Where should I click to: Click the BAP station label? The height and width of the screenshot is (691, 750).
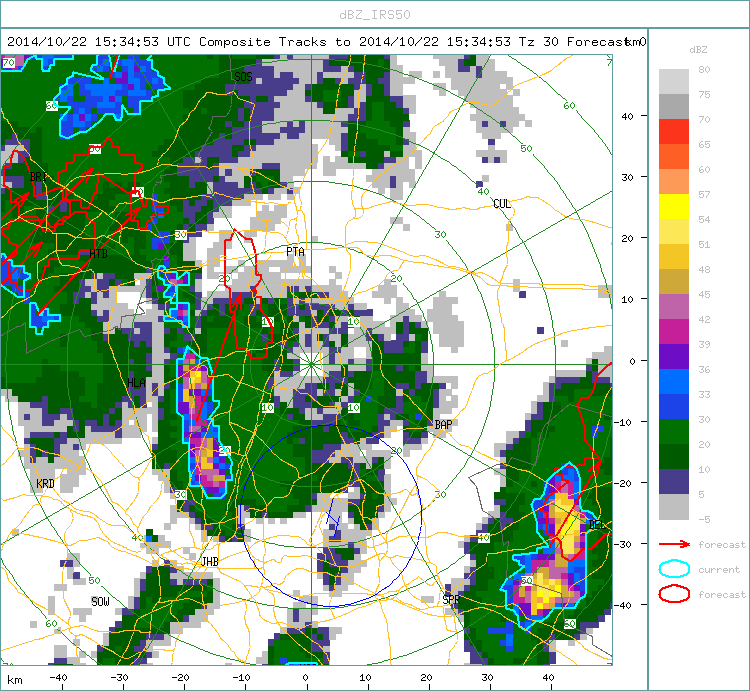tap(443, 425)
